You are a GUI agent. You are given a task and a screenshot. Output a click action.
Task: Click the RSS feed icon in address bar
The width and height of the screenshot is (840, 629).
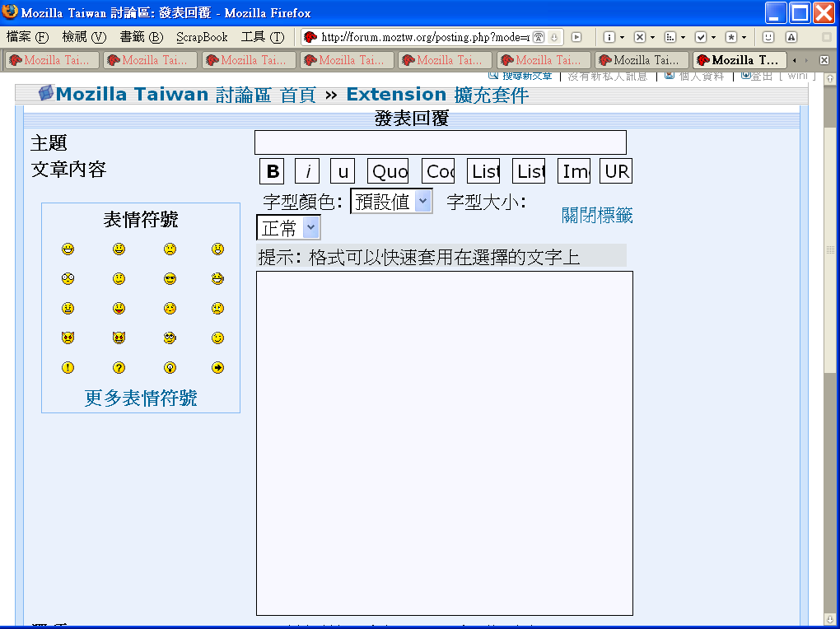point(539,37)
